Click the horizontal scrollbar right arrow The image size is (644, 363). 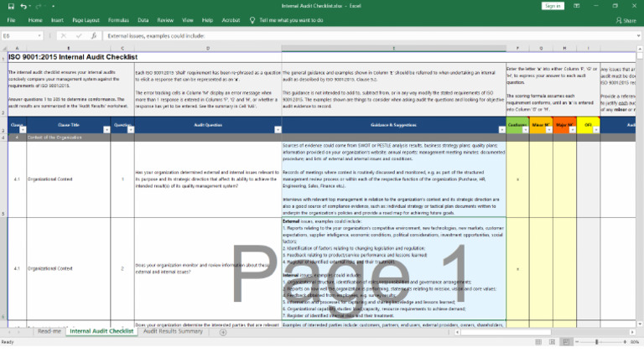pos(632,332)
